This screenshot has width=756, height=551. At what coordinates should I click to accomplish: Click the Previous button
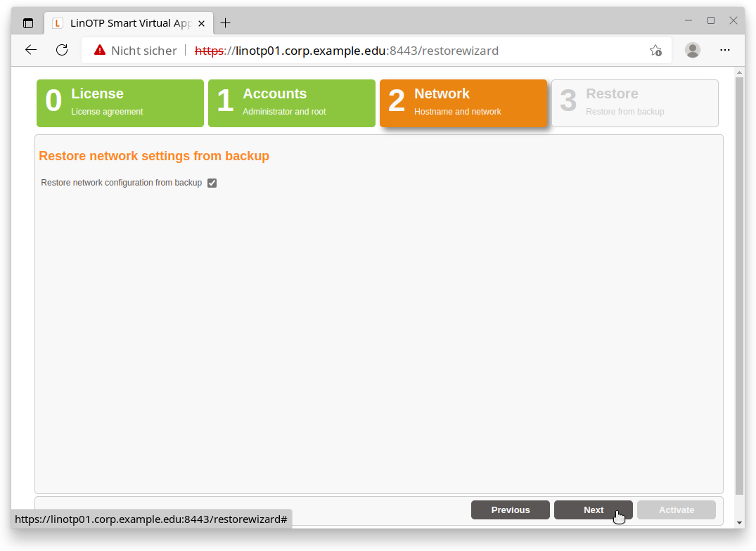511,510
